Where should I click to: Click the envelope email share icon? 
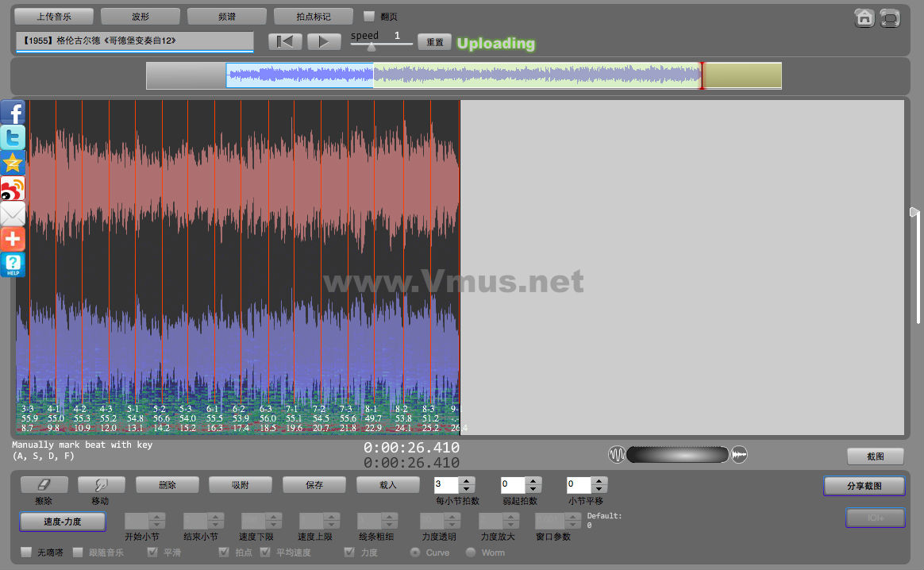click(13, 214)
